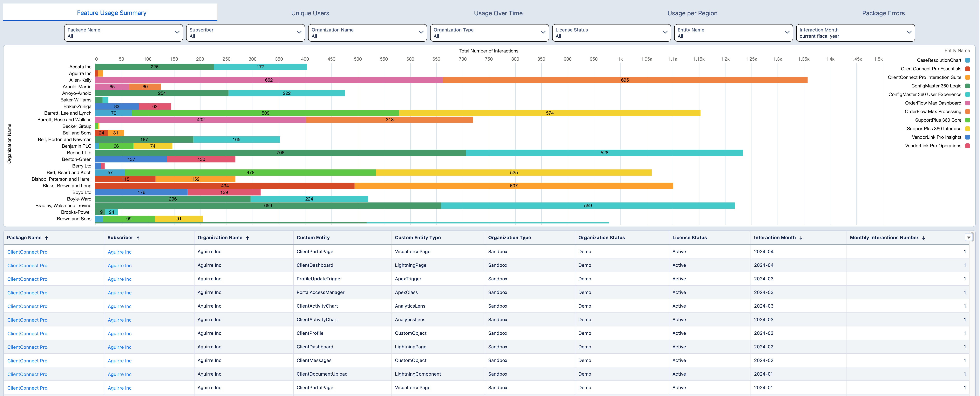
Task: Click the Bishop, Peterson and Harrell axis label
Action: (62, 179)
